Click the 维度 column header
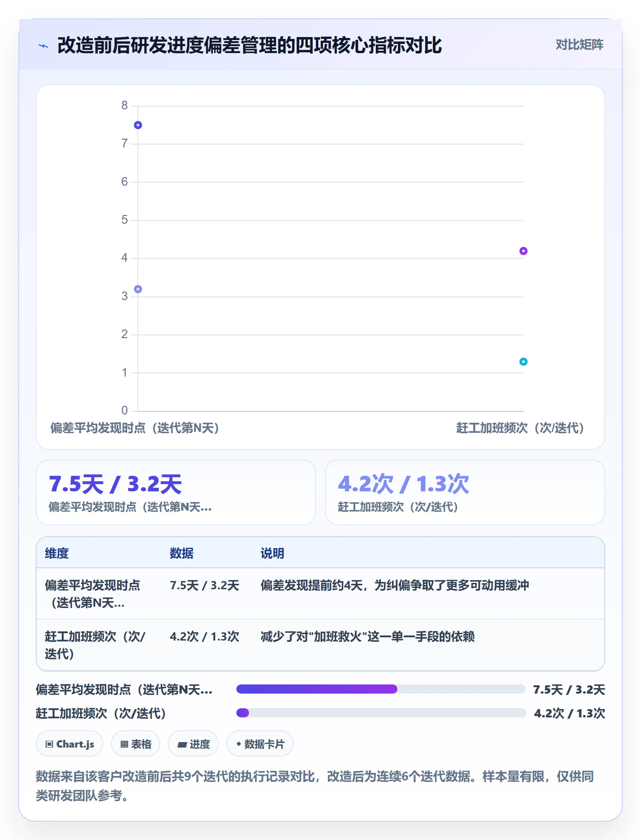This screenshot has height=840, width=641. click(57, 553)
